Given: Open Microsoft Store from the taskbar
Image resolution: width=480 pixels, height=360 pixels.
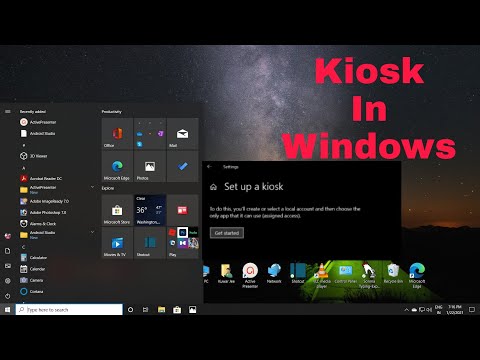Looking at the screenshot, I should tap(177, 310).
